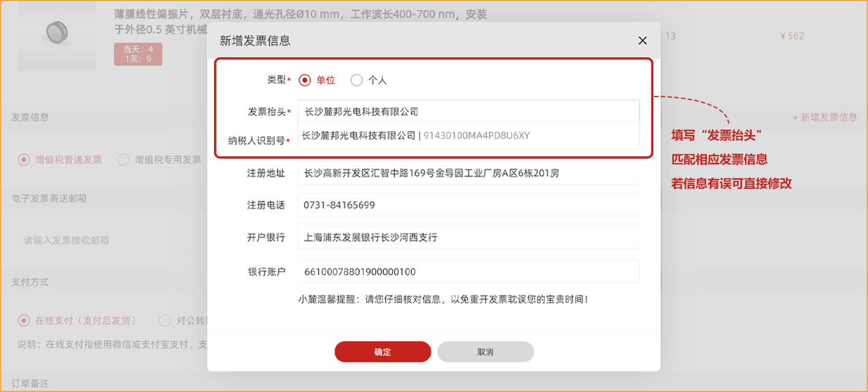Click the 开户银行 label
This screenshot has width=868, height=392.
(266, 238)
